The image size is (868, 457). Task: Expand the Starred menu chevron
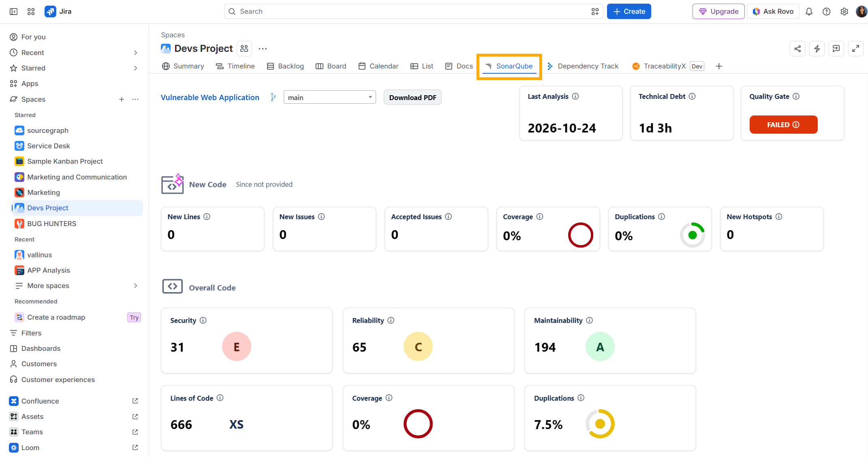point(136,68)
